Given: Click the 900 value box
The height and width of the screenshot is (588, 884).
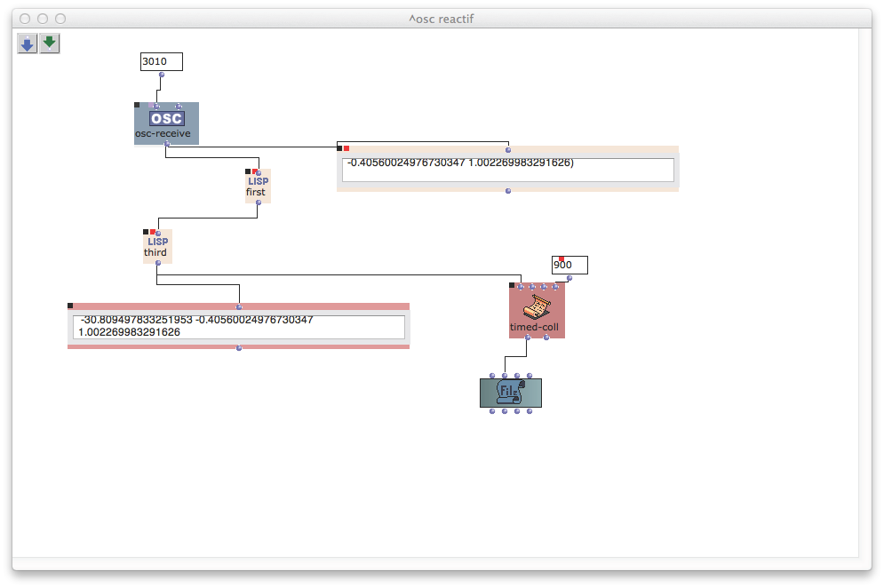Looking at the screenshot, I should pos(569,265).
